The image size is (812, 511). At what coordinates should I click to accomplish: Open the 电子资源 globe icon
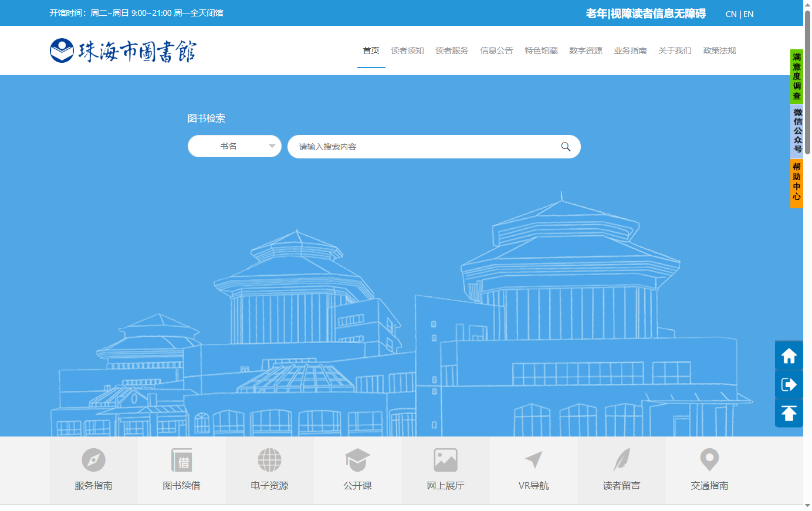[270, 460]
